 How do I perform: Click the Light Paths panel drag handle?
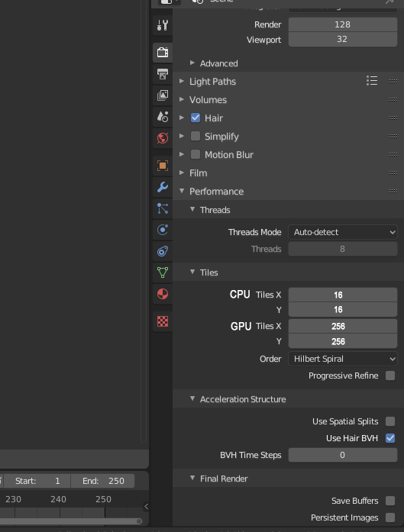pyautogui.click(x=393, y=81)
